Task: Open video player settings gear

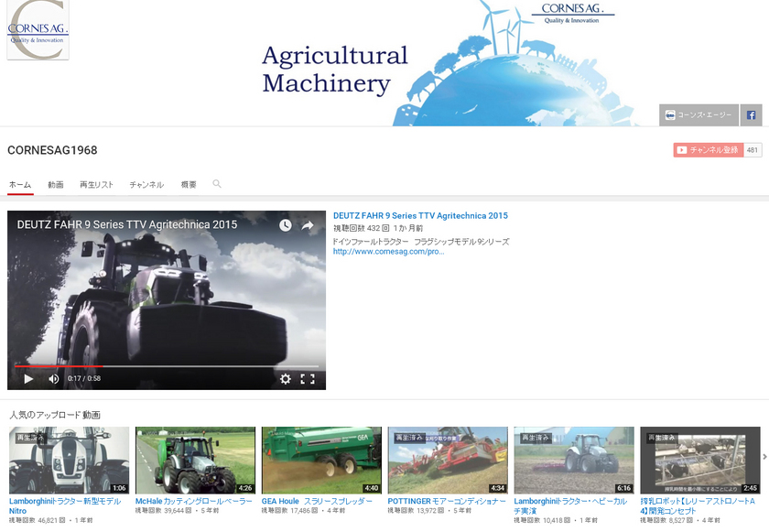Action: pyautogui.click(x=286, y=378)
